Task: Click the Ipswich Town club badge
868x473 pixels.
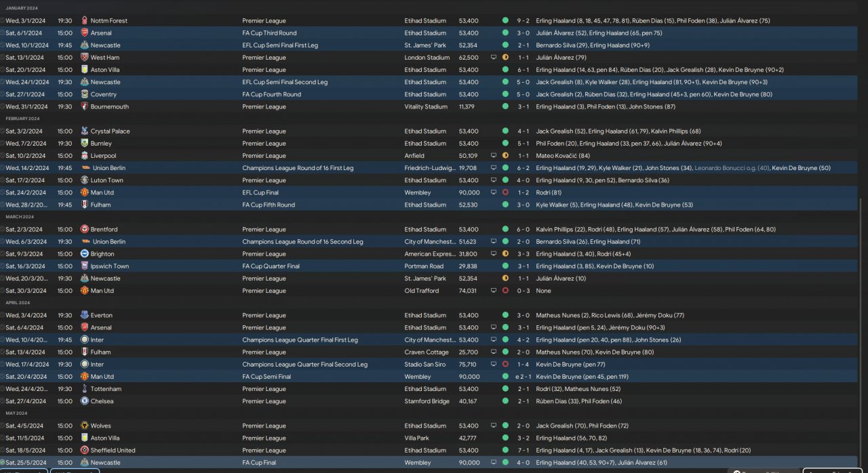Action: coord(84,266)
